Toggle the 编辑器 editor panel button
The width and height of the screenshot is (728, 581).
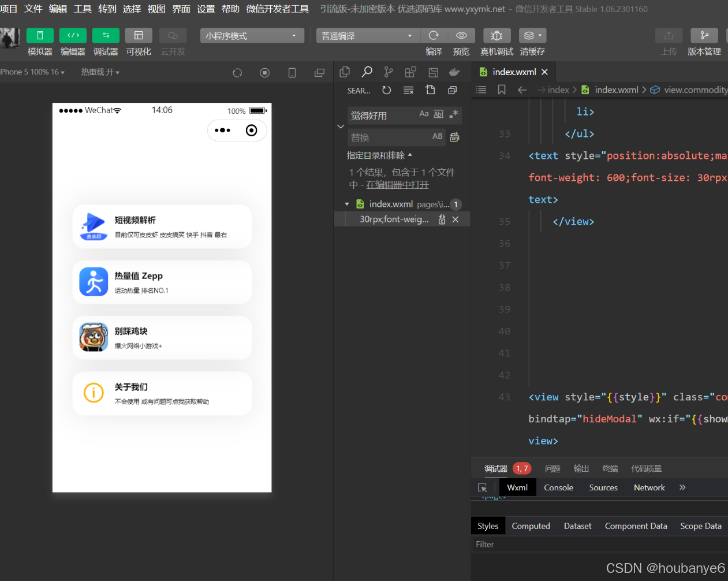point(73,35)
